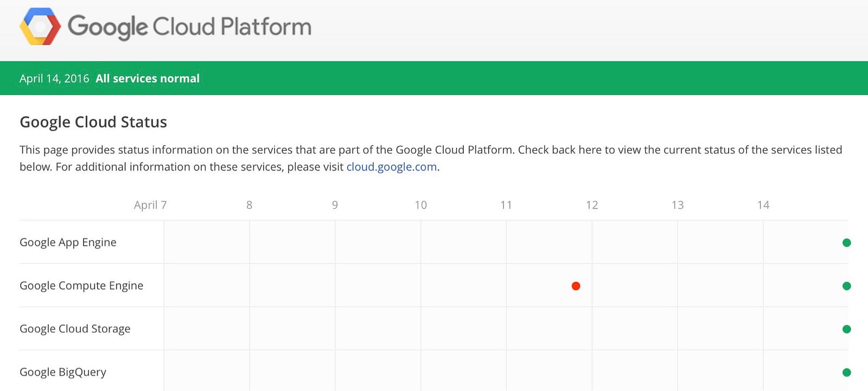
Task: Select the date 14 column header
Action: pyautogui.click(x=763, y=205)
